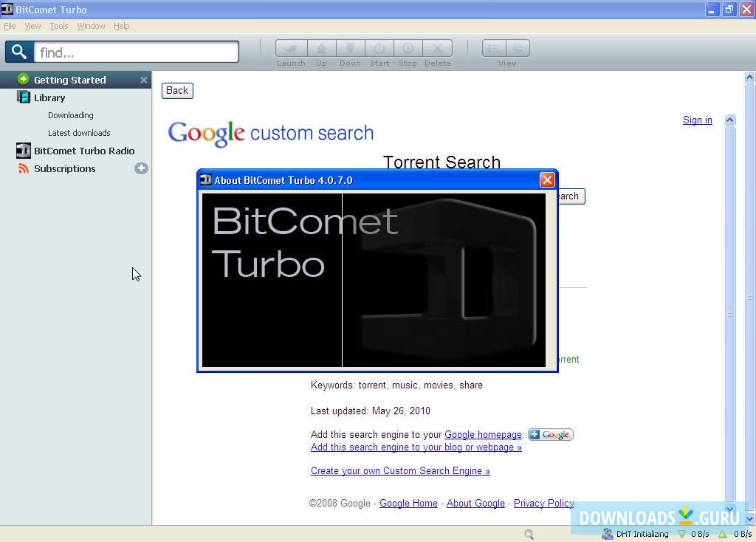
Task: Click the Stop toolbar button
Action: tap(408, 48)
